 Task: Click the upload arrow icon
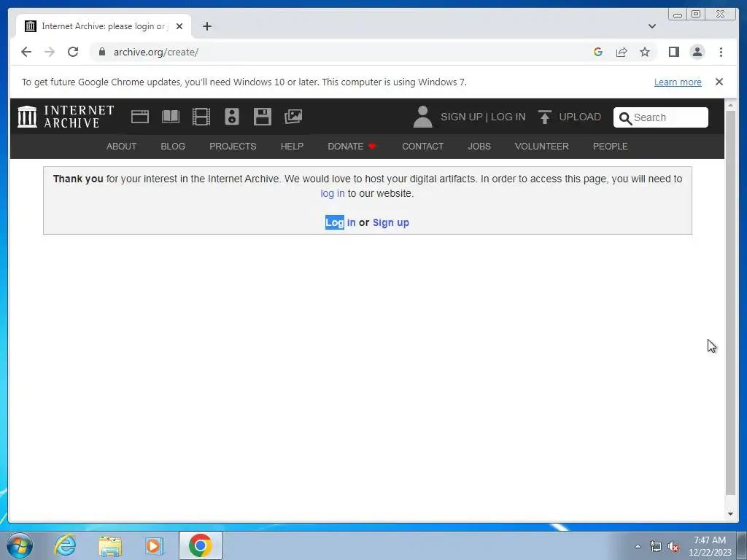tap(544, 117)
